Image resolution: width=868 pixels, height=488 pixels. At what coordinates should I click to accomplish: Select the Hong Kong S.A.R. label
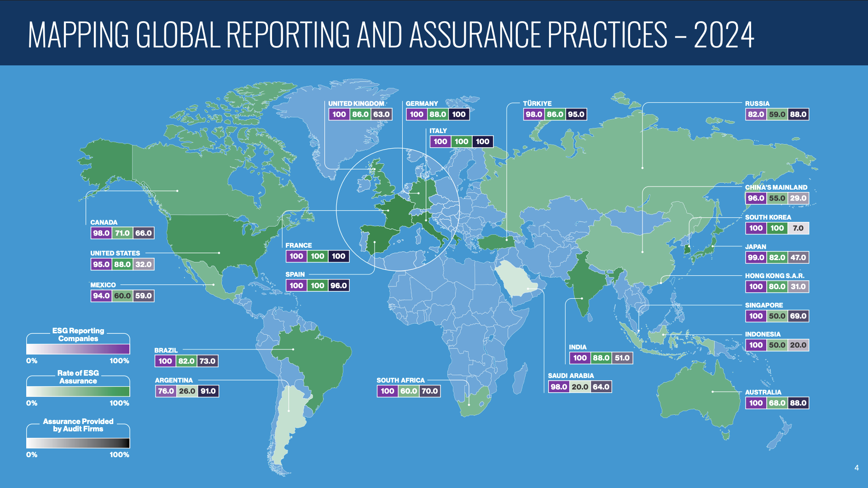(775, 276)
